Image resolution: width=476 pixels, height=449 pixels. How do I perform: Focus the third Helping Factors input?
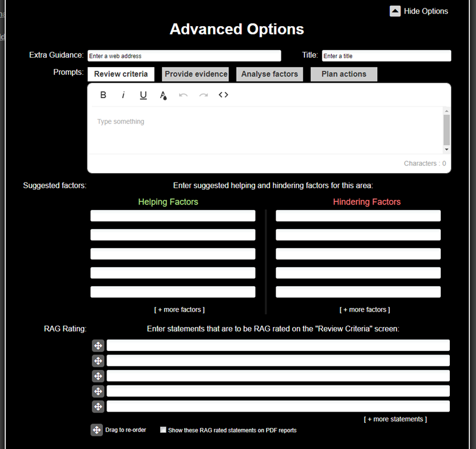tap(173, 254)
